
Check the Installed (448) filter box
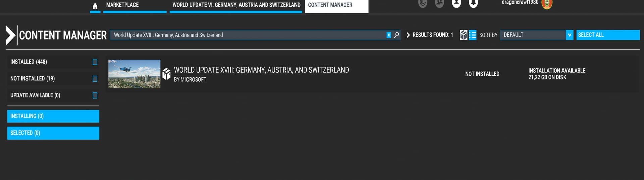click(95, 62)
